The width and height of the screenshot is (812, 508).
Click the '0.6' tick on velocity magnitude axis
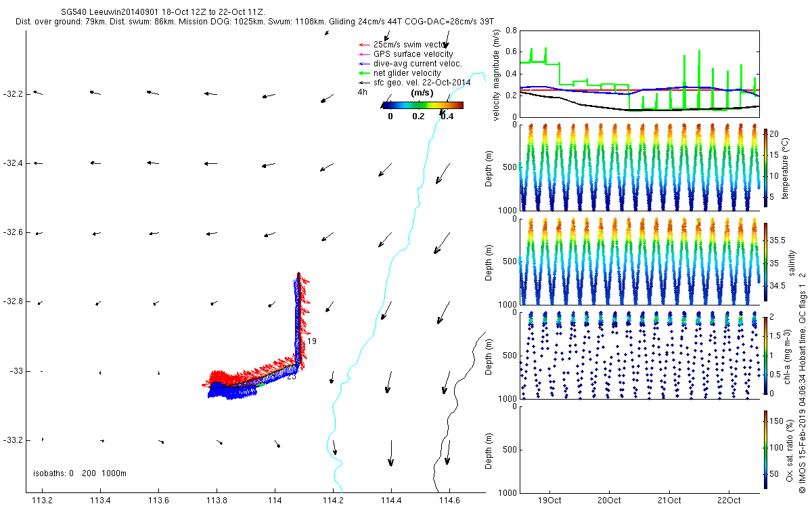(511, 52)
